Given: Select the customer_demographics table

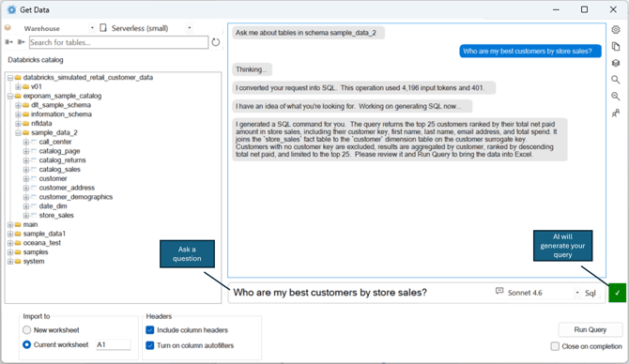Looking at the screenshot, I should tap(75, 197).
